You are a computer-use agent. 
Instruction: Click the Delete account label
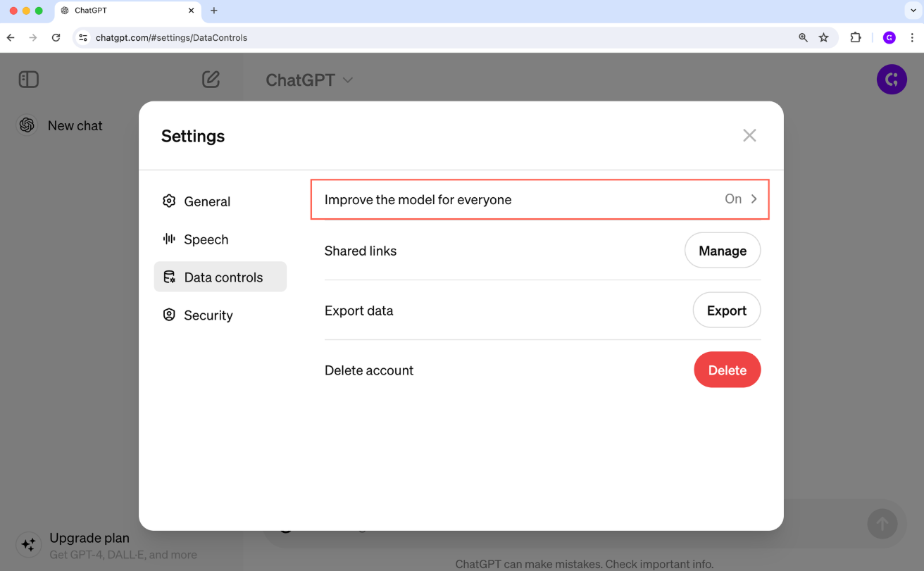coord(369,370)
